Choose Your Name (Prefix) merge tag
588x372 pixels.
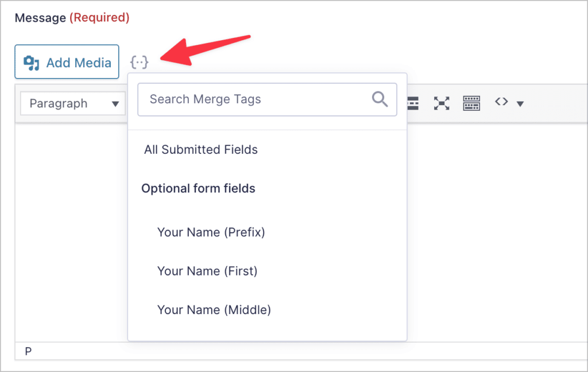[x=211, y=232]
